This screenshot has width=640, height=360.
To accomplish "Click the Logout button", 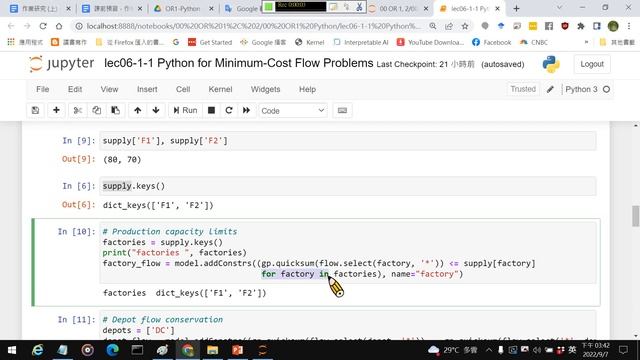I will (592, 64).
